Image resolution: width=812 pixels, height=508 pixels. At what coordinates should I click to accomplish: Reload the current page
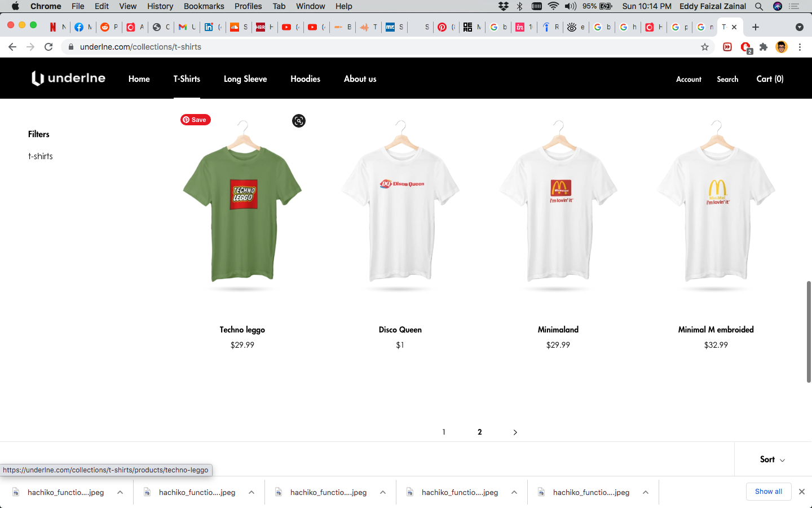(x=48, y=47)
